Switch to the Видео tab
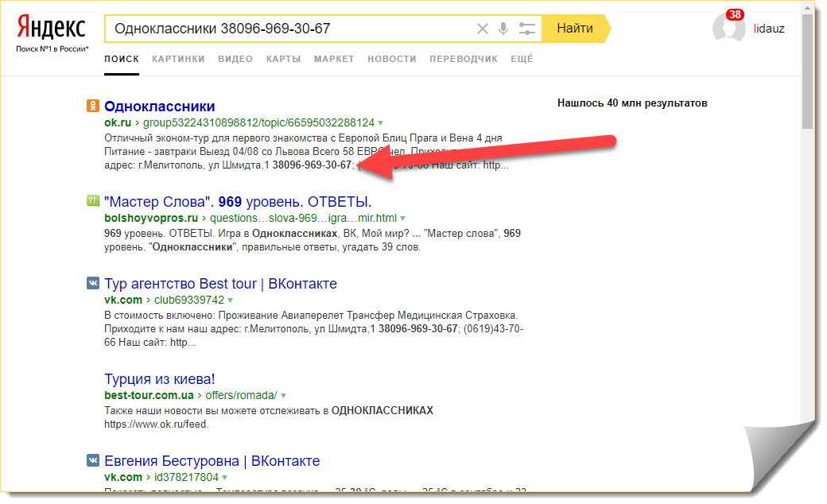This screenshot has height=504, width=827. (235, 59)
